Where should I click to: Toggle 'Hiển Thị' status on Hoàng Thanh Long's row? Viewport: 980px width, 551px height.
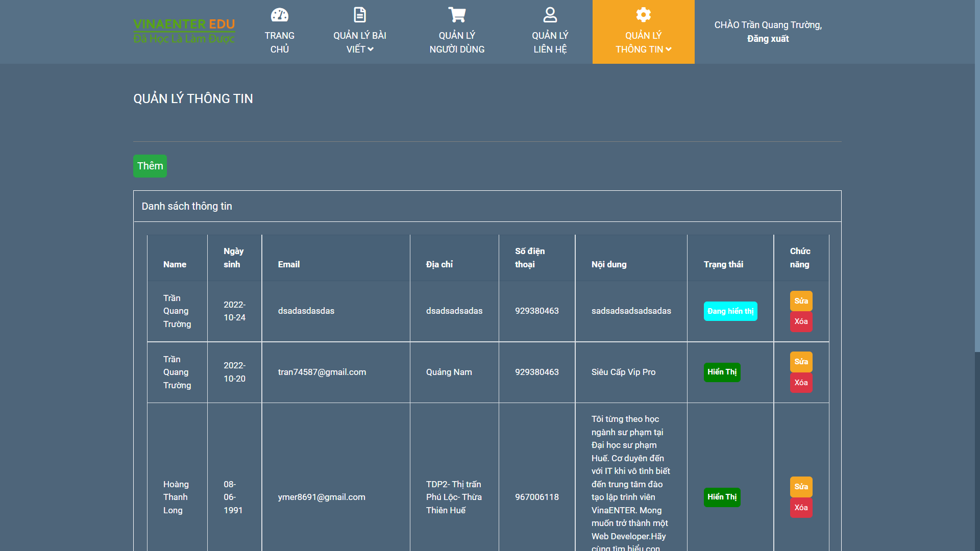722,497
